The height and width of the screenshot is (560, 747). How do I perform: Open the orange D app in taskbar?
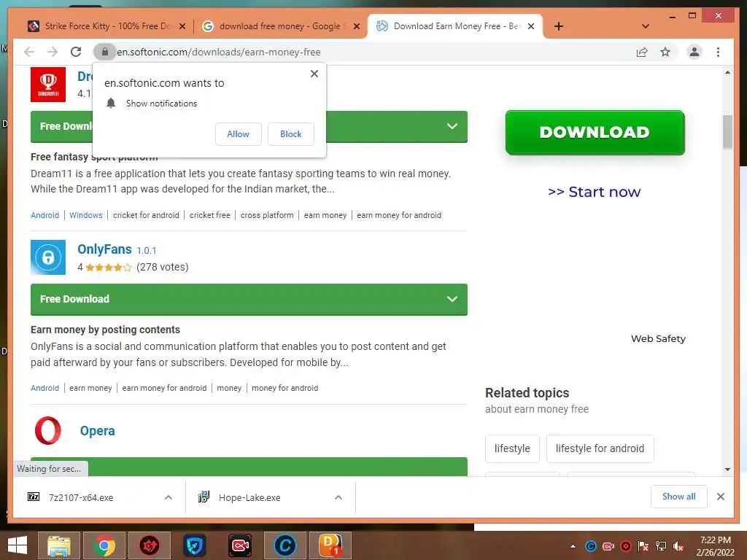point(330,545)
